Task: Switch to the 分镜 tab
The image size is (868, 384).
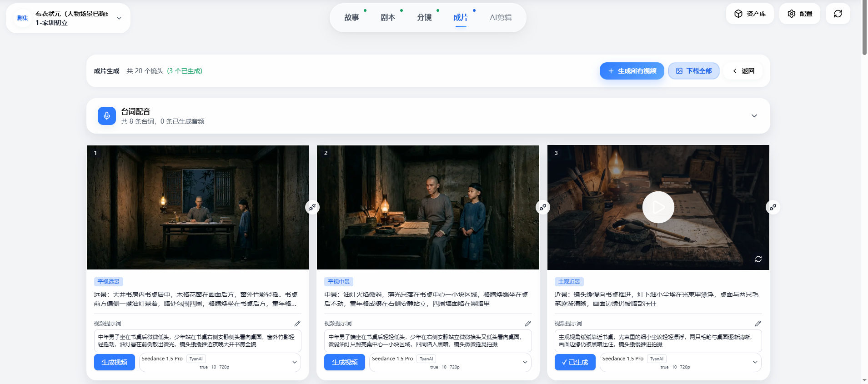Action: pos(424,17)
